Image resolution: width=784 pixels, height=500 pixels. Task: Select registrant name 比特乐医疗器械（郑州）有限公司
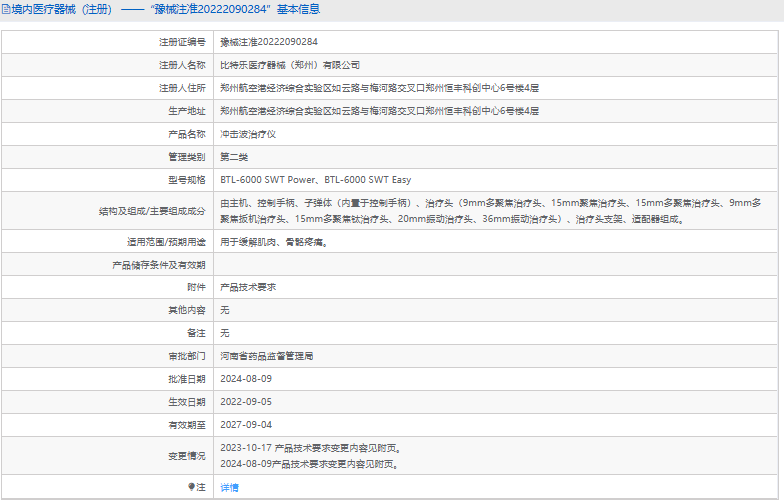pos(290,65)
